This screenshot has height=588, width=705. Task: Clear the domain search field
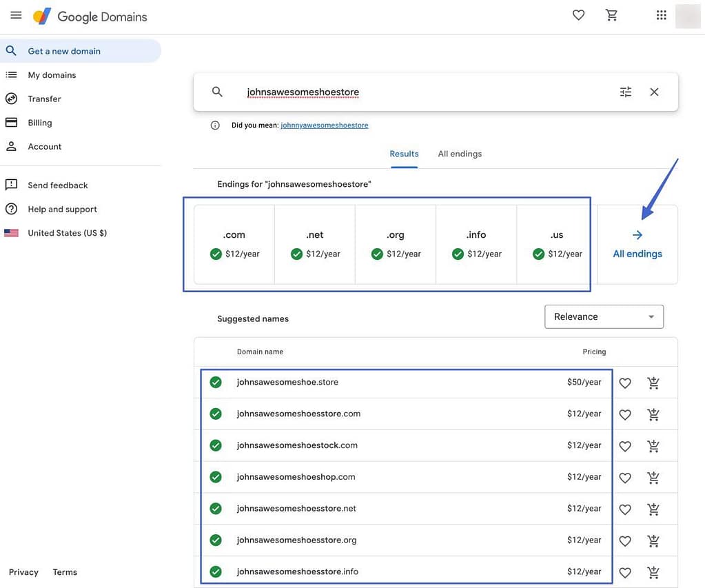point(654,92)
